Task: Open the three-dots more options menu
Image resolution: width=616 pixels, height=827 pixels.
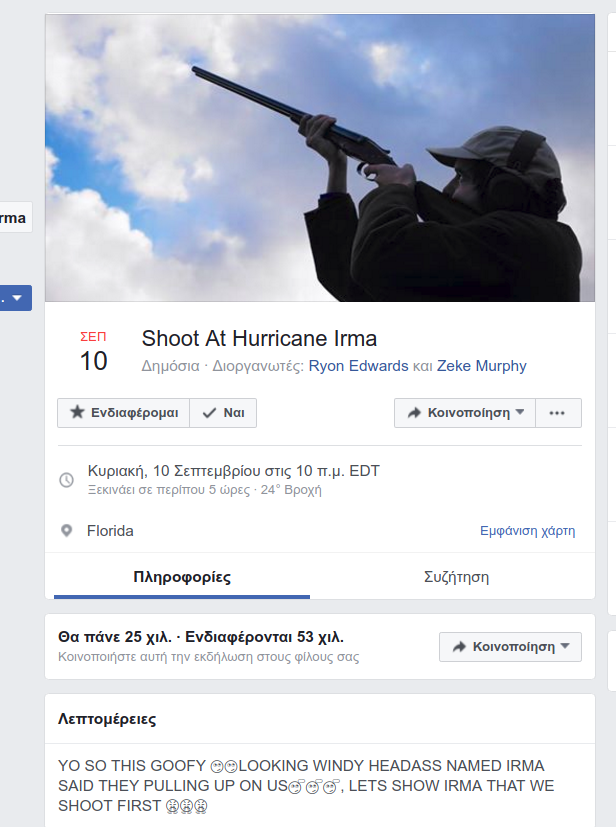Action: pos(558,413)
